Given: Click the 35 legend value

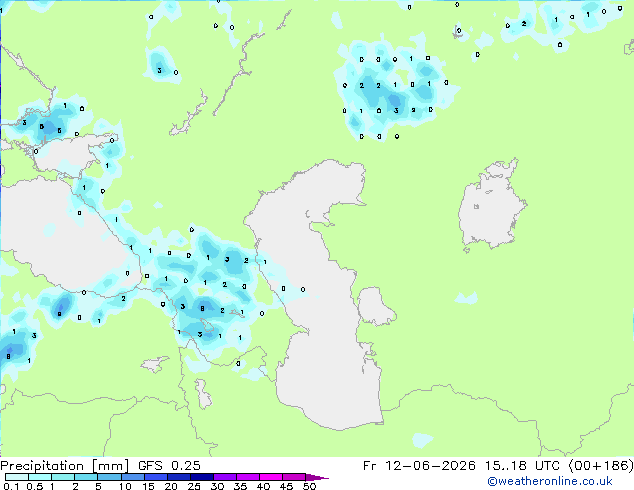Looking at the screenshot, I should point(240,486).
